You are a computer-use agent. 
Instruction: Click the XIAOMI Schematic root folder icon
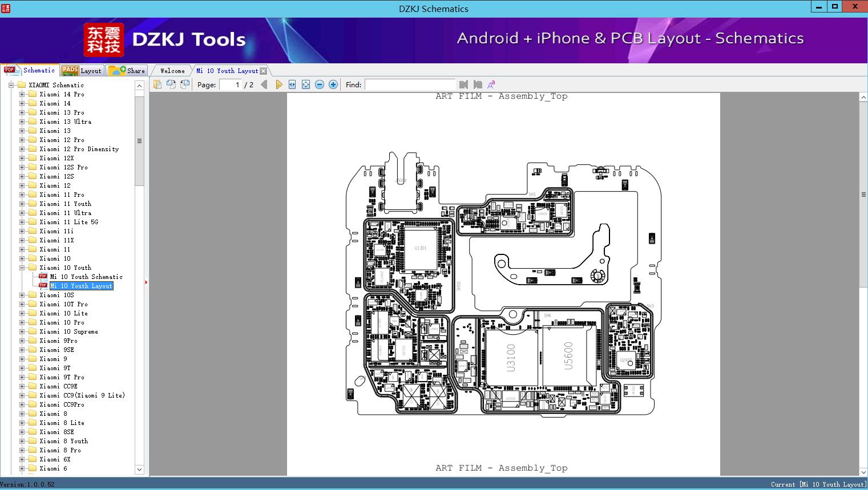pyautogui.click(x=22, y=85)
